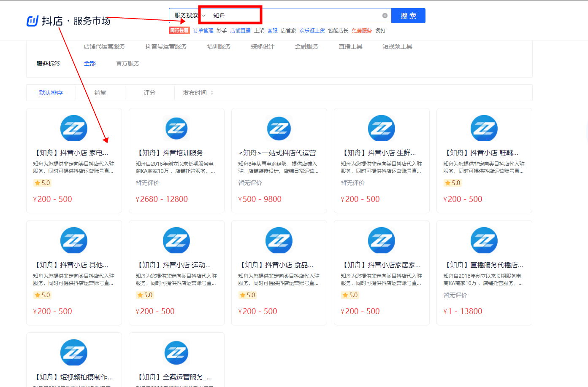Select the 金融服务 category
588x387 pixels.
pos(306,46)
